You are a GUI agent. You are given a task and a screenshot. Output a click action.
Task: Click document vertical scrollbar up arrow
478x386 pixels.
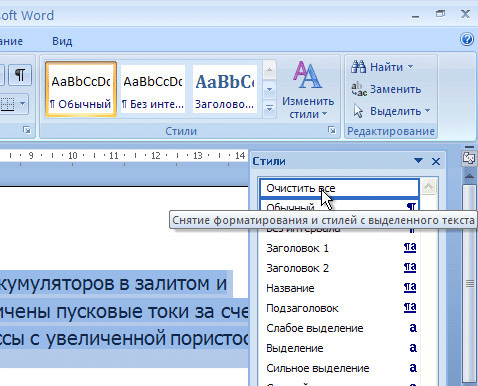[469, 175]
